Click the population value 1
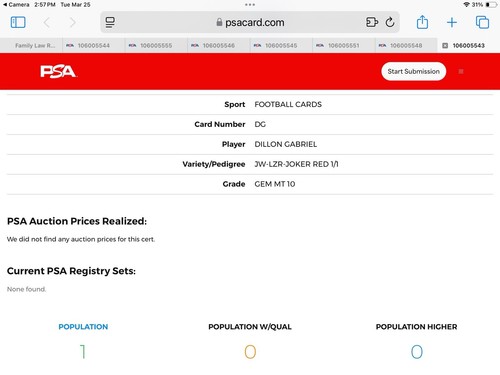This screenshot has width=500, height=375. [83, 352]
